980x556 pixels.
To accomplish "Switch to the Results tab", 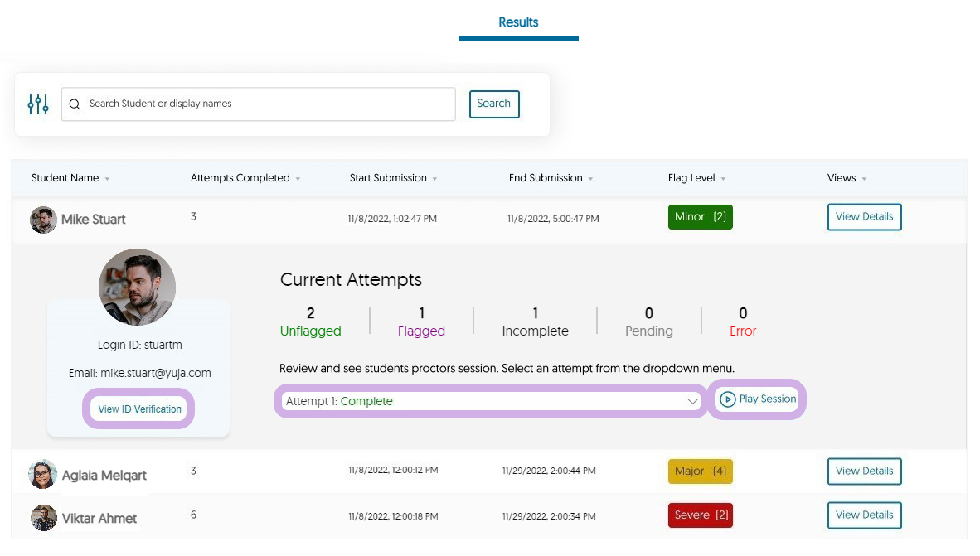I will pyautogui.click(x=518, y=22).
